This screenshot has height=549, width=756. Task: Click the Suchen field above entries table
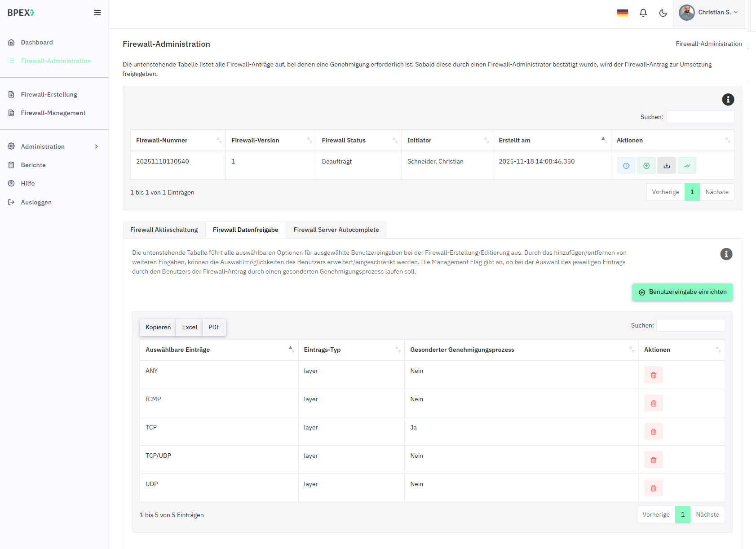click(690, 326)
